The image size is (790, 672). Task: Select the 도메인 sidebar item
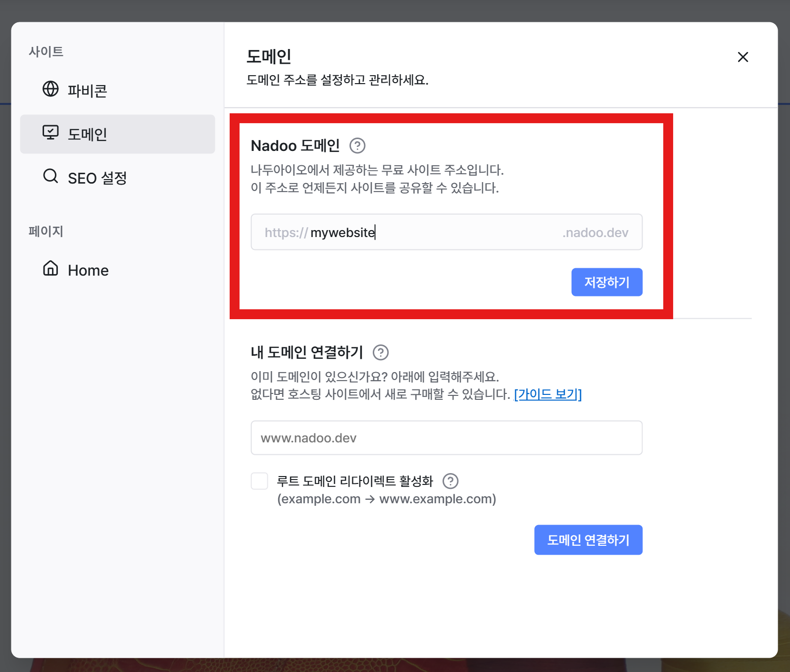click(x=117, y=134)
